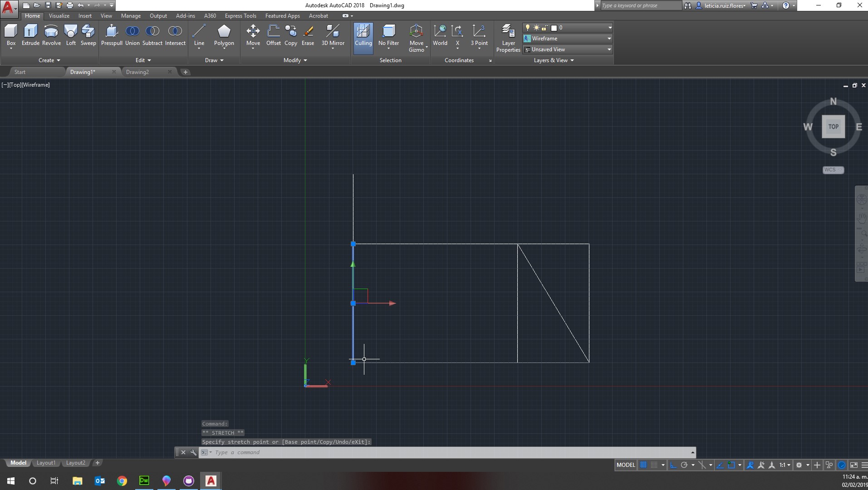Open Layer Properties manager
Image resolution: width=868 pixels, height=490 pixels.
(508, 38)
